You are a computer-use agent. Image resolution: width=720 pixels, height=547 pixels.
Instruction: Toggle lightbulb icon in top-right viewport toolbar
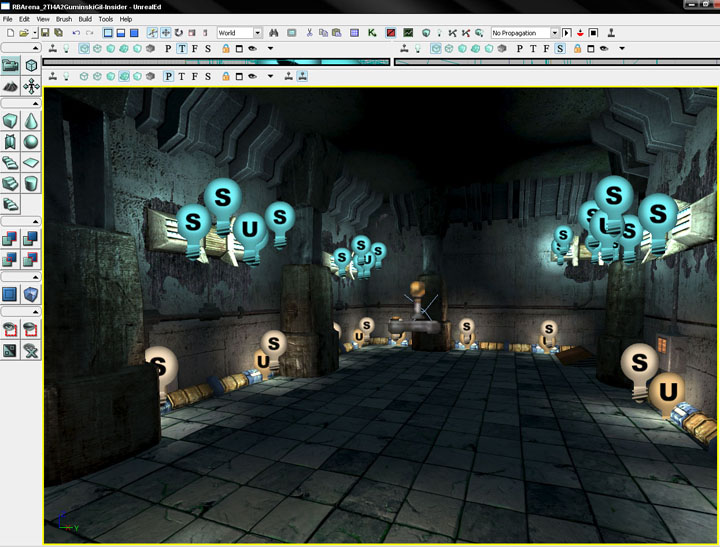tap(418, 48)
